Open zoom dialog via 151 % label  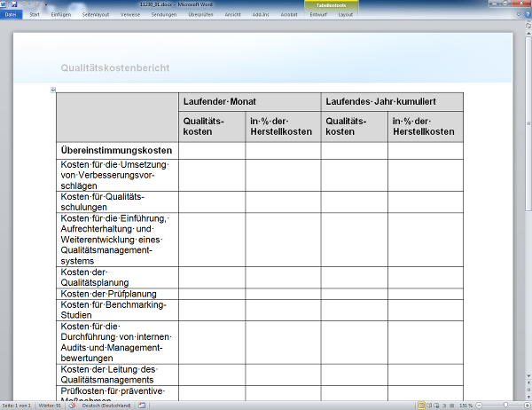click(467, 406)
